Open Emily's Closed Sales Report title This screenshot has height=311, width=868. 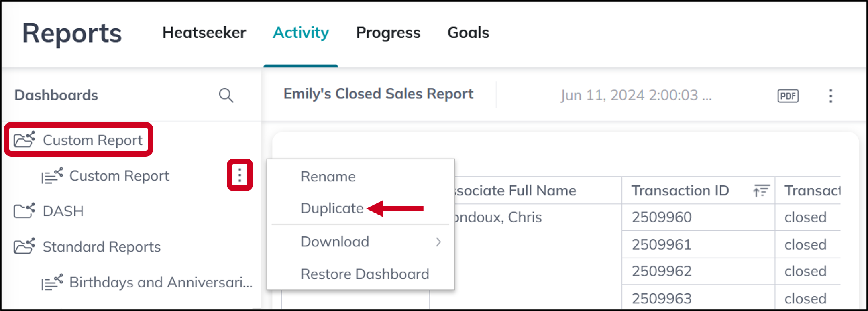pyautogui.click(x=378, y=94)
